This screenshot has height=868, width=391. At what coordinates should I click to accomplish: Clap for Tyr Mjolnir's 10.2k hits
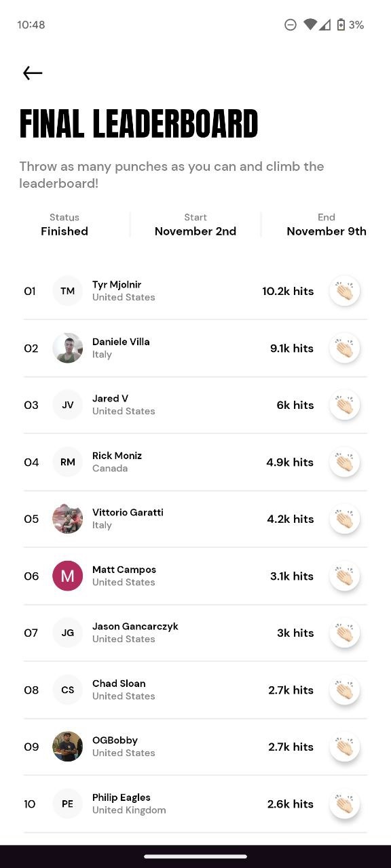[x=344, y=291]
